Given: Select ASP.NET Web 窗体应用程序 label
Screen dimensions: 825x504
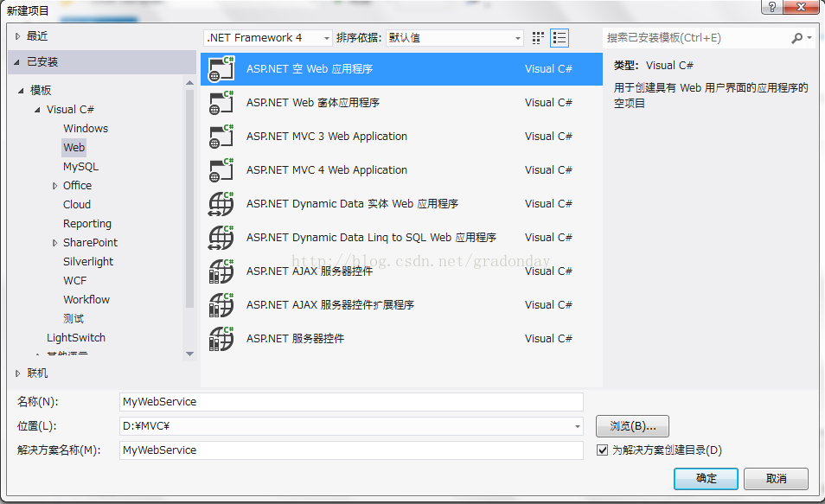Looking at the screenshot, I should click(x=312, y=103).
